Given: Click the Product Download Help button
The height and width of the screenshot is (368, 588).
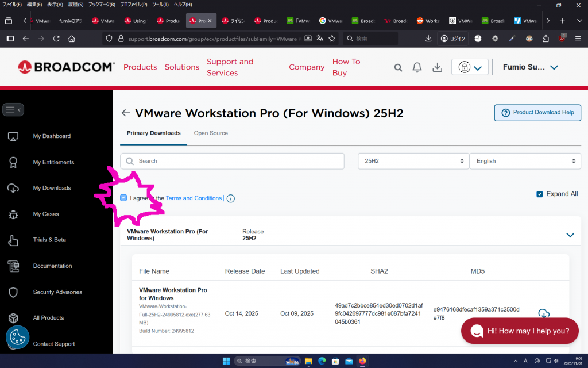Looking at the screenshot, I should [537, 113].
